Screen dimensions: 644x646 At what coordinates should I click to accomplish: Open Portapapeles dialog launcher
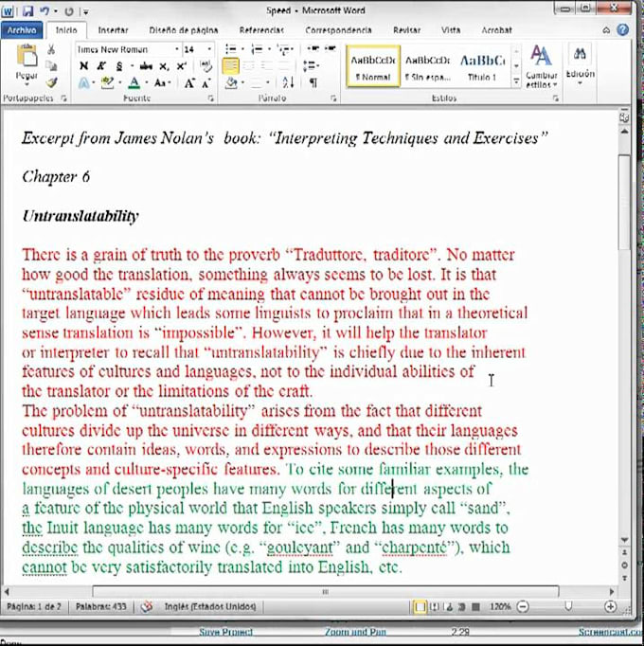tap(63, 99)
